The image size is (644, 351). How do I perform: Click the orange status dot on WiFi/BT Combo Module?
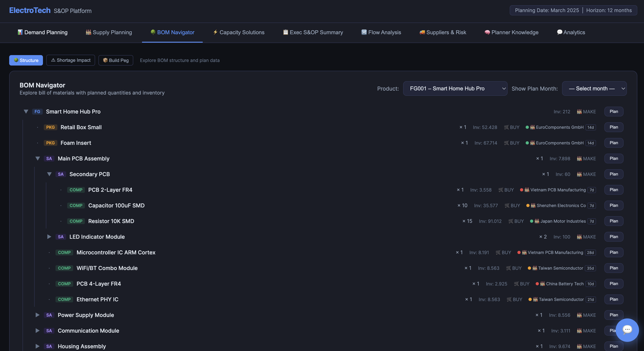tap(529, 268)
